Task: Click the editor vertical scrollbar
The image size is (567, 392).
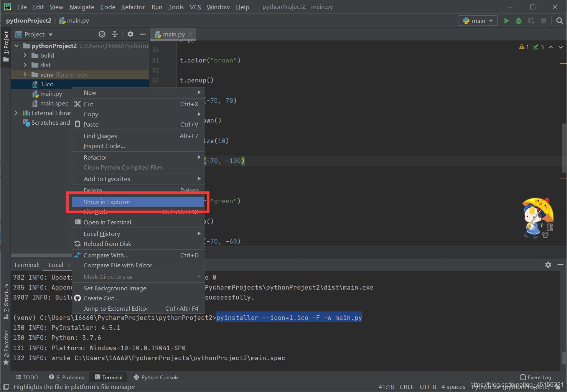Action: (x=564, y=148)
